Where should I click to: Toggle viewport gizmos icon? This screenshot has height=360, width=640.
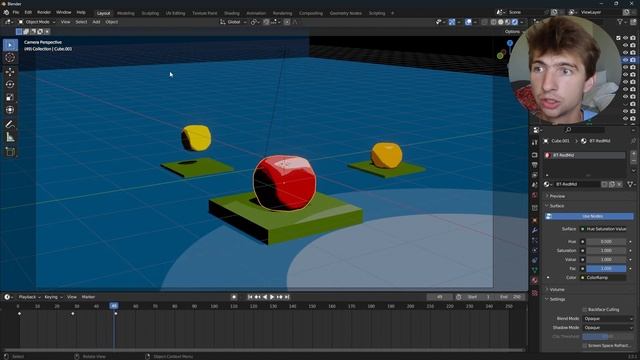pos(452,22)
